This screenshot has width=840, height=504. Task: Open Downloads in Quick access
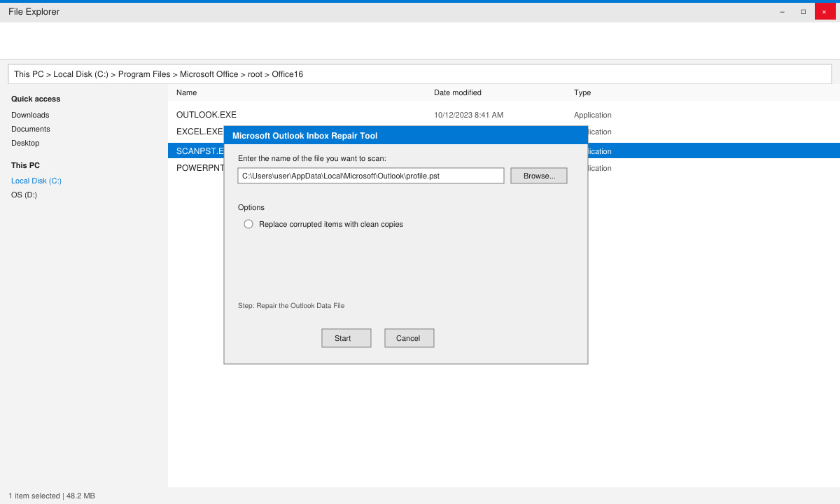30,115
